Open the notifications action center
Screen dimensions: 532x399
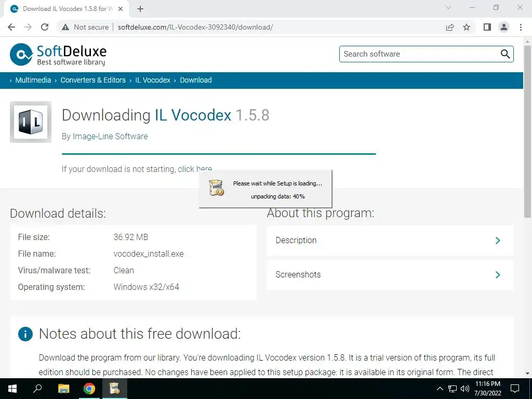click(x=515, y=389)
